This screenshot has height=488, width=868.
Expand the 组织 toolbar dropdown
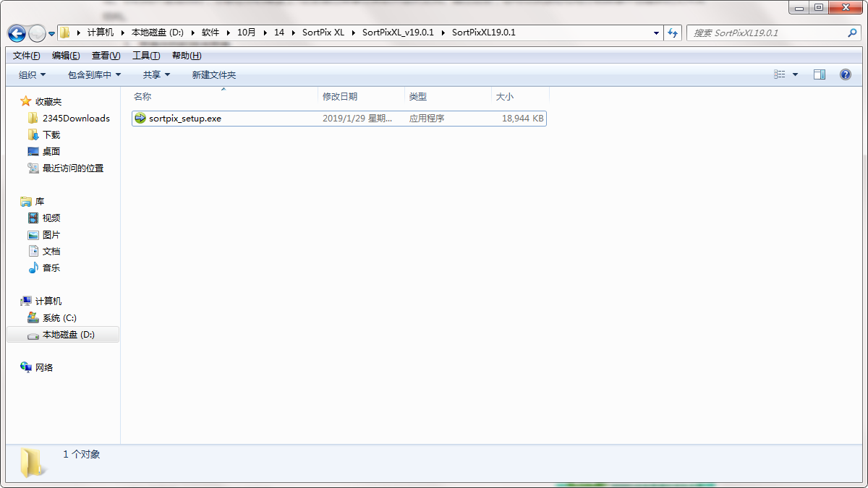coord(32,74)
